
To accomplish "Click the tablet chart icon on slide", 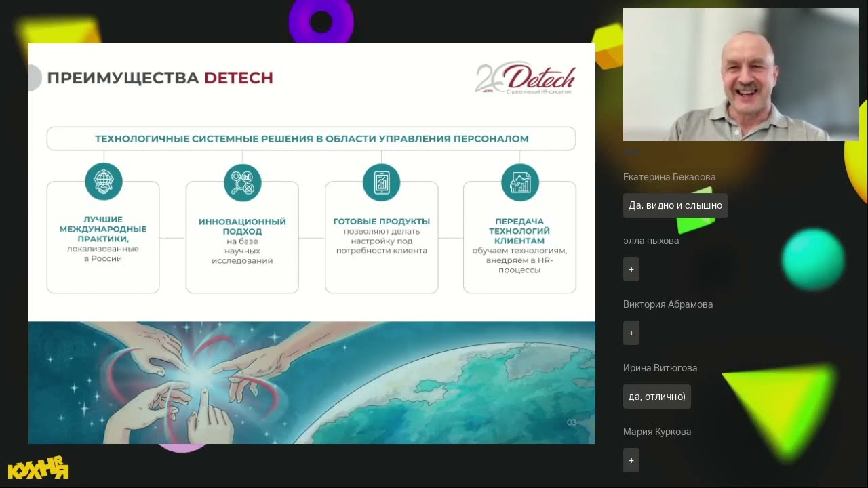I will tap(381, 182).
